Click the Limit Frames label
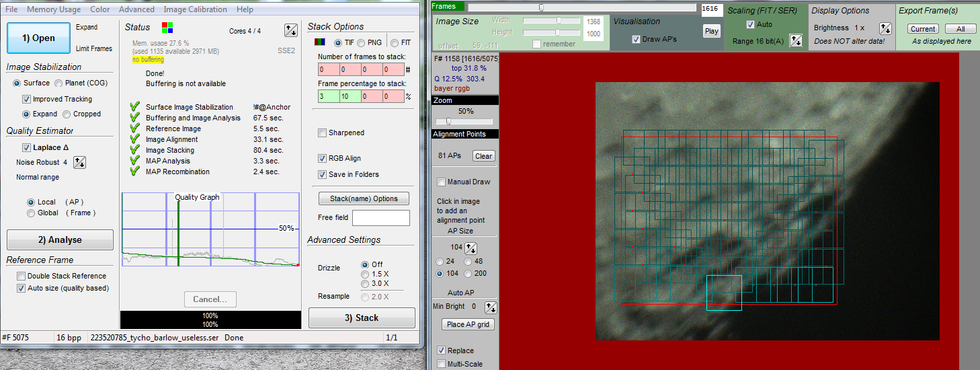Image resolution: width=980 pixels, height=370 pixels. coord(94,49)
